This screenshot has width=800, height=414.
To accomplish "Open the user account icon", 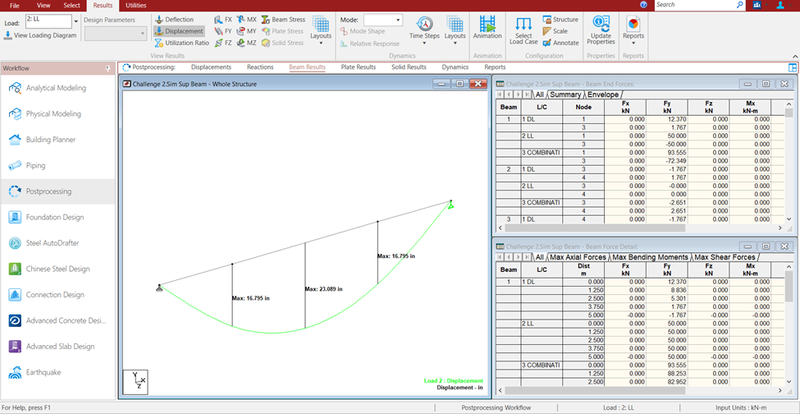I will click(x=781, y=5).
